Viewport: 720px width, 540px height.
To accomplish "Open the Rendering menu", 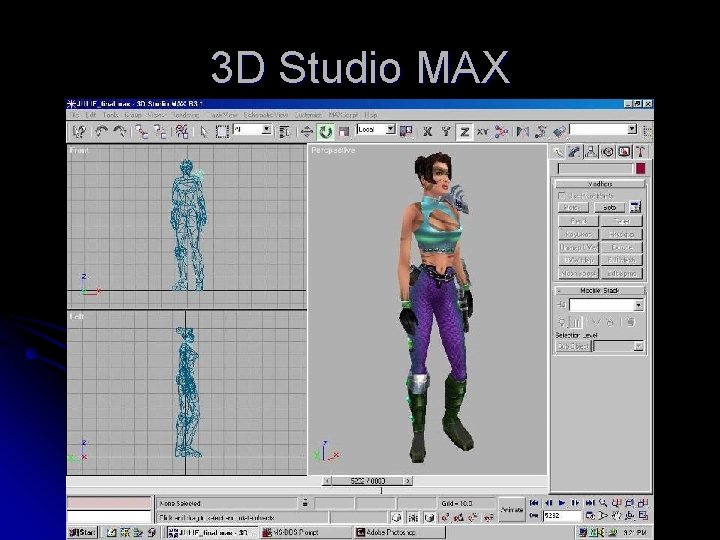I will pos(186,115).
